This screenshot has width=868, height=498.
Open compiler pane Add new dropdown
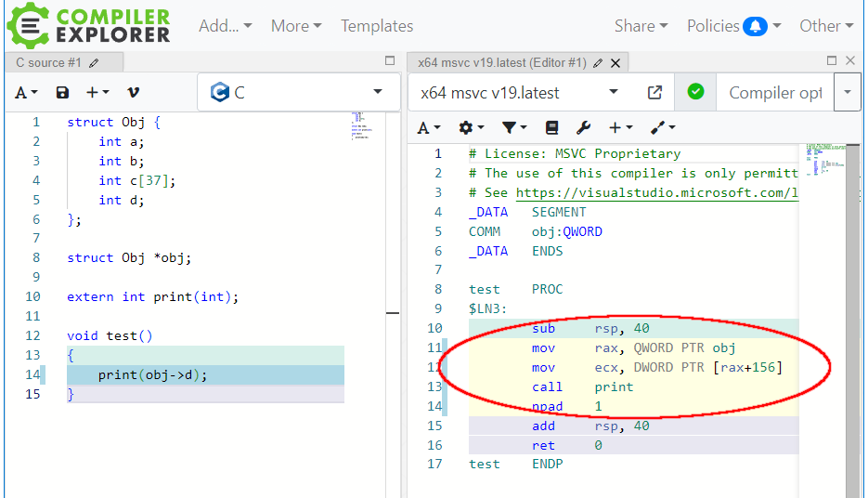(x=620, y=128)
